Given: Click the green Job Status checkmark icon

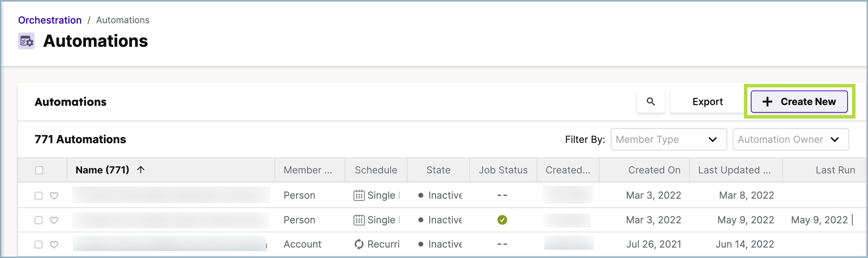Looking at the screenshot, I should pyautogui.click(x=503, y=220).
